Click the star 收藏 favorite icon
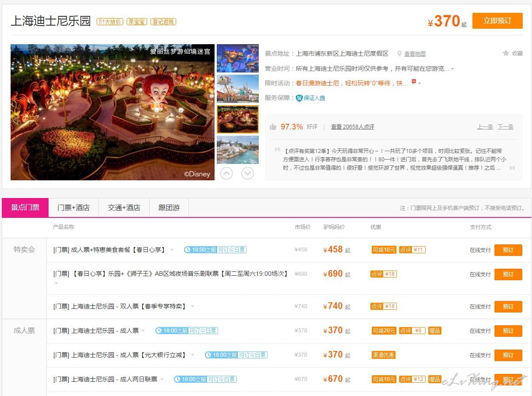532x396 pixels. [506, 53]
